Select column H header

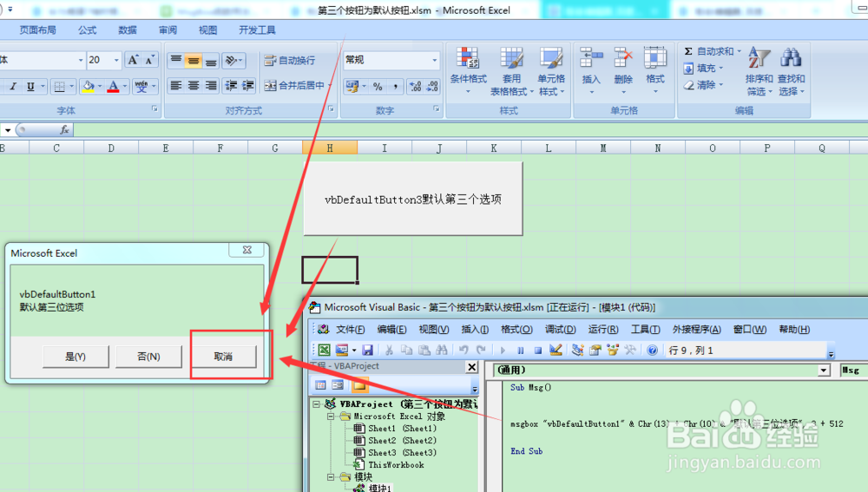click(x=330, y=148)
